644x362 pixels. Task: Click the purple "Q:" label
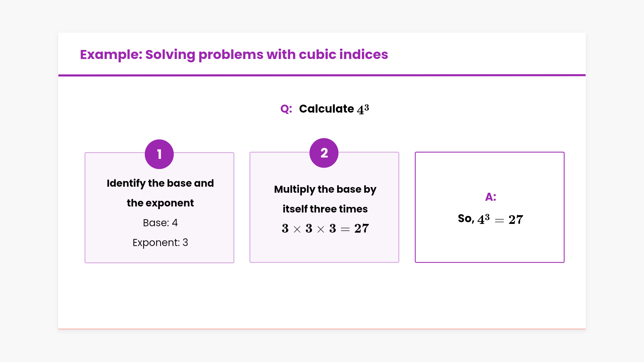point(286,109)
